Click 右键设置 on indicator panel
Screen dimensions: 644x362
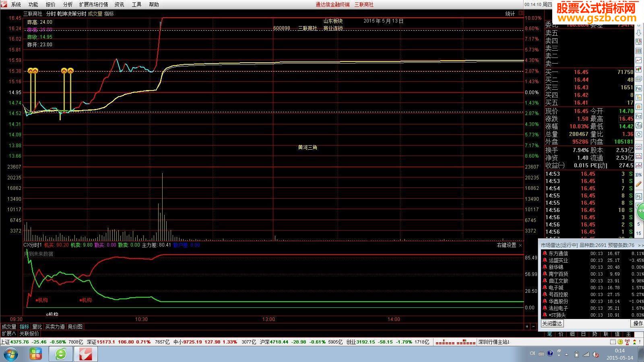pyautogui.click(x=506, y=245)
